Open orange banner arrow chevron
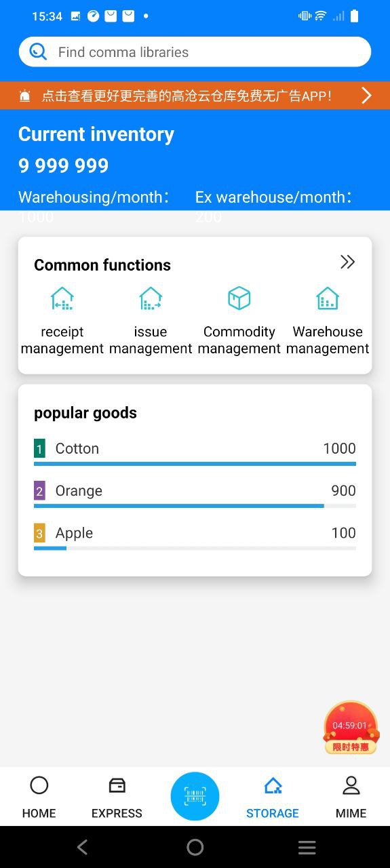The height and width of the screenshot is (868, 390). click(366, 96)
